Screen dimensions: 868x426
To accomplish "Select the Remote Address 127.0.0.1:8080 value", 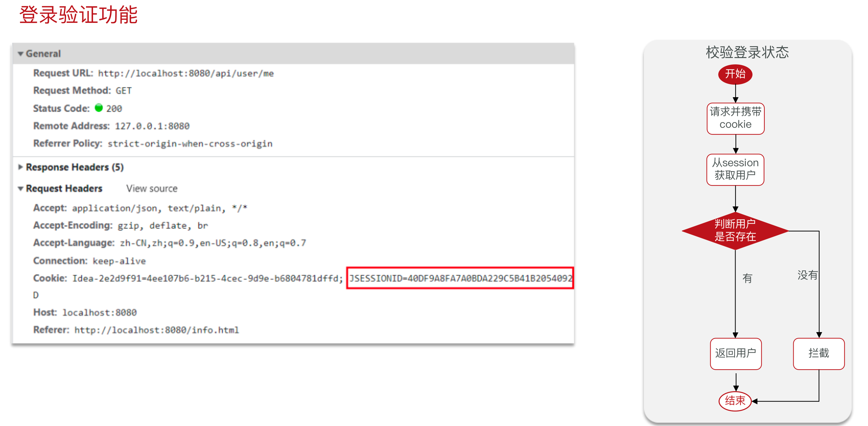I will click(x=152, y=126).
